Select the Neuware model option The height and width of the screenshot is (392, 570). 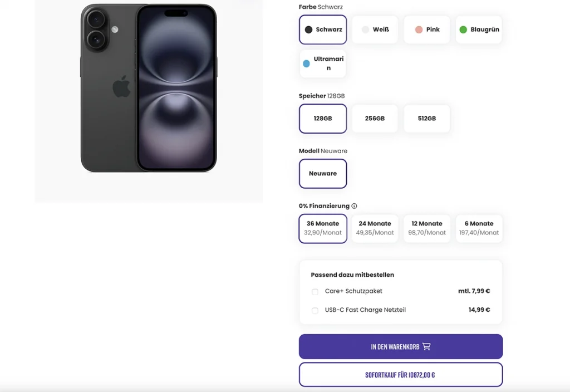323,174
